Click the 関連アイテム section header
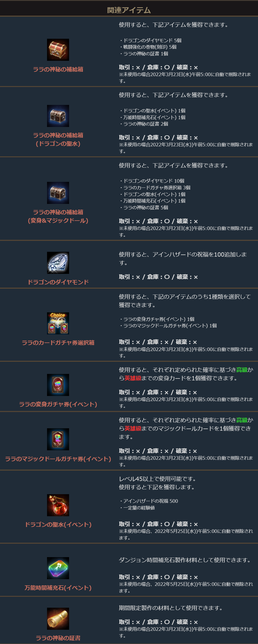 (x=129, y=10)
